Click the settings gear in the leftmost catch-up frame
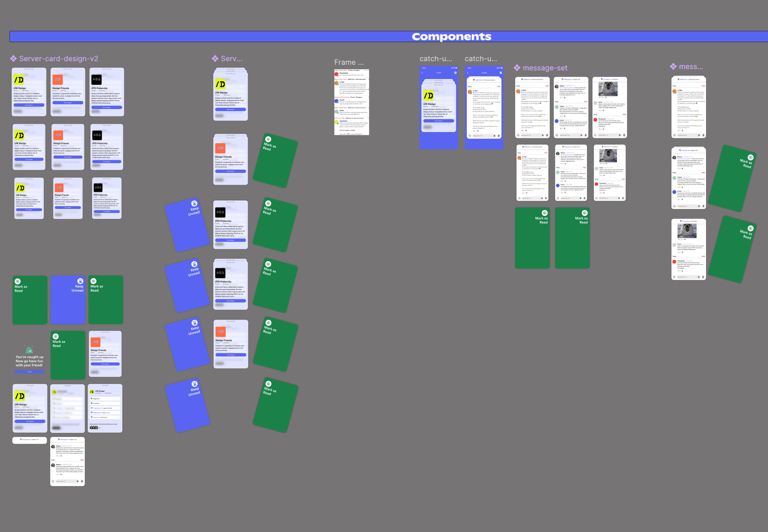Viewport: 768px width, 532px height. [x=455, y=73]
